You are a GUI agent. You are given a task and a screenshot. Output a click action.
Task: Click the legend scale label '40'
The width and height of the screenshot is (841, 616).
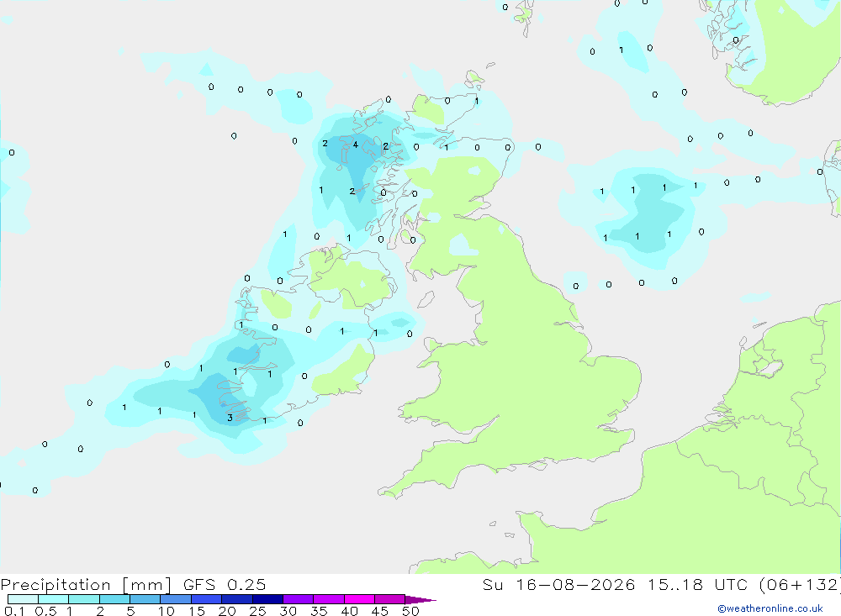[350, 611]
